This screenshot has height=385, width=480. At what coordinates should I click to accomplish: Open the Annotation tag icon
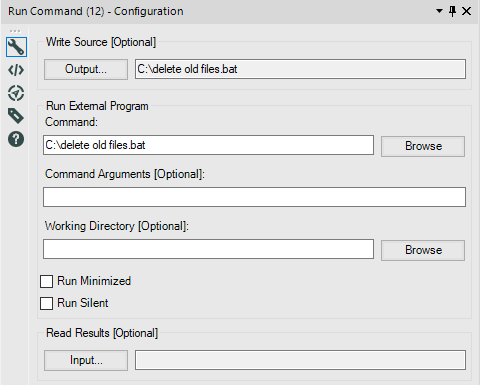tap(16, 116)
